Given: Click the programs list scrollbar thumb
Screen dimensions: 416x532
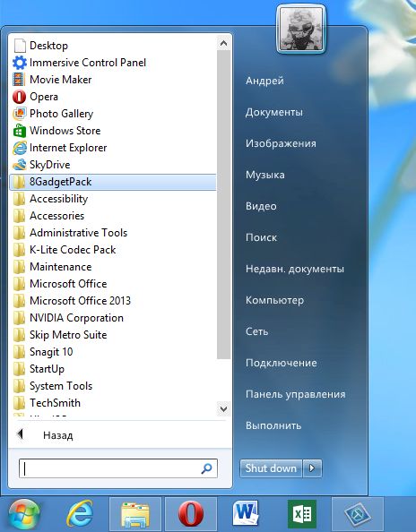Looking at the screenshot, I should coord(223,204).
